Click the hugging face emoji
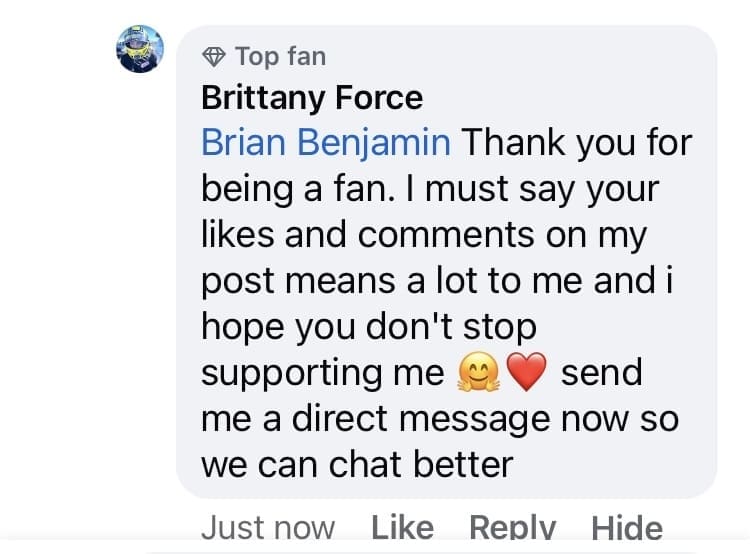 [x=476, y=373]
